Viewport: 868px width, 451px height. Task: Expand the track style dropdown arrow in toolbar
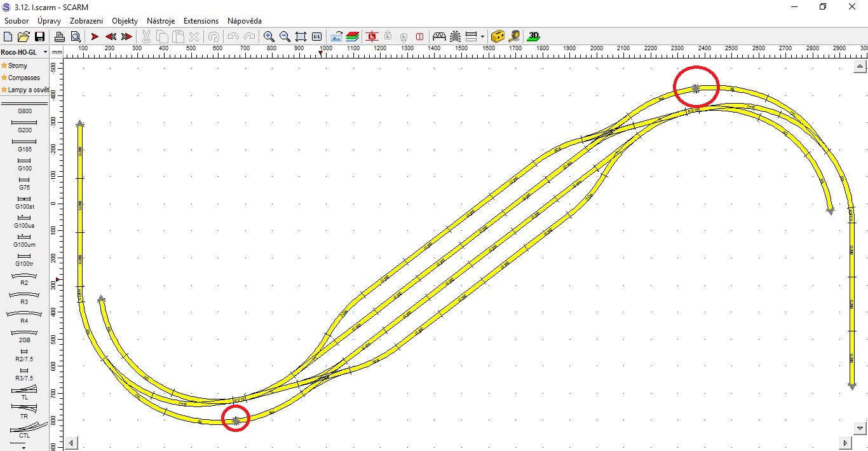coord(483,37)
